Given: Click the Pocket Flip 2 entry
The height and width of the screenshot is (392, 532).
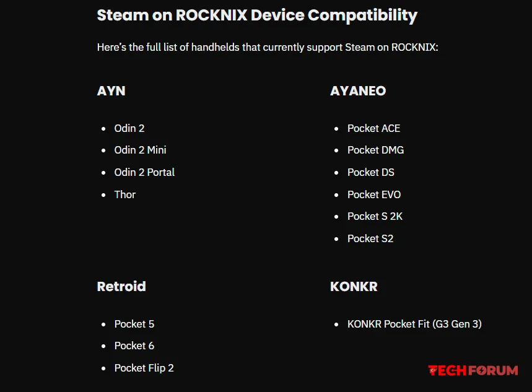Looking at the screenshot, I should pos(144,368).
